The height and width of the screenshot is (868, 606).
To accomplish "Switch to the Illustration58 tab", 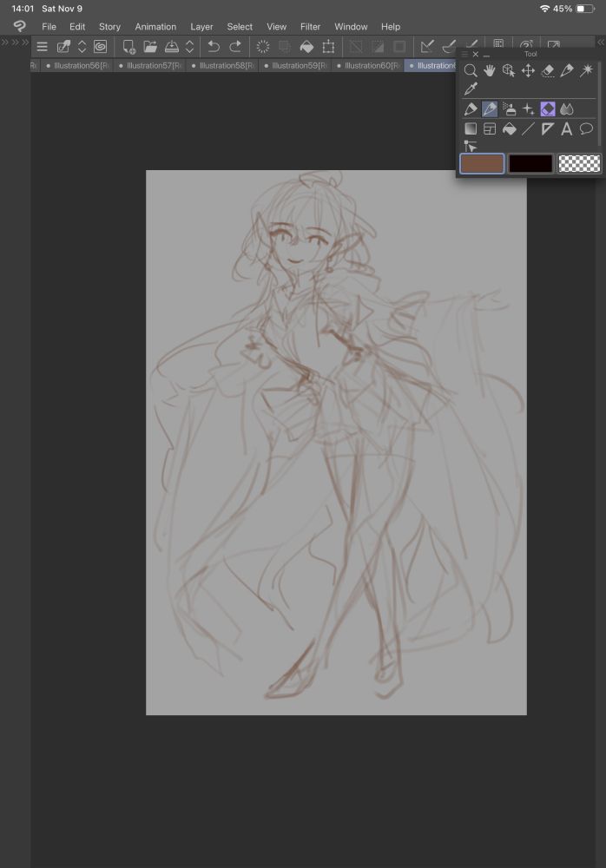I will pos(222,65).
